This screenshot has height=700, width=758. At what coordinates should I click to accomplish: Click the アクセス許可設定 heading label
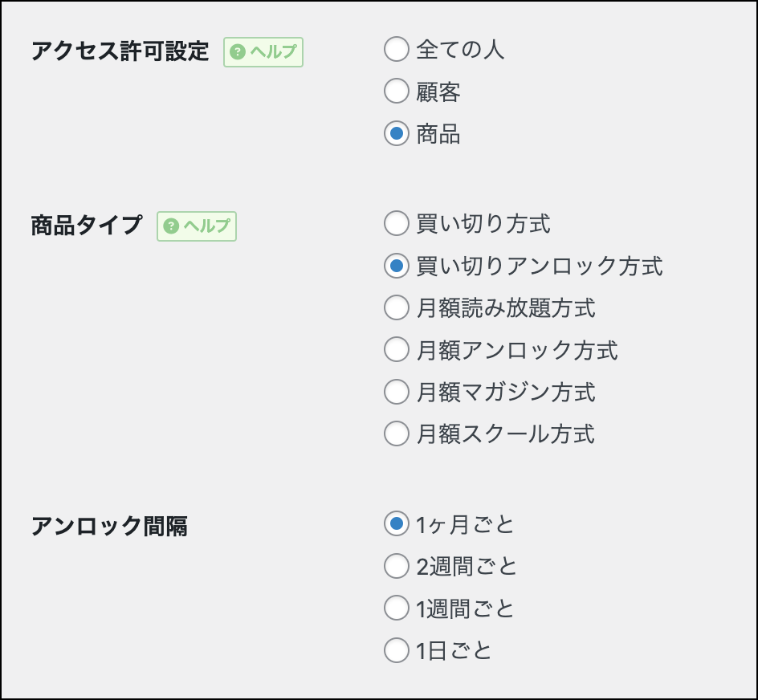coord(120,52)
